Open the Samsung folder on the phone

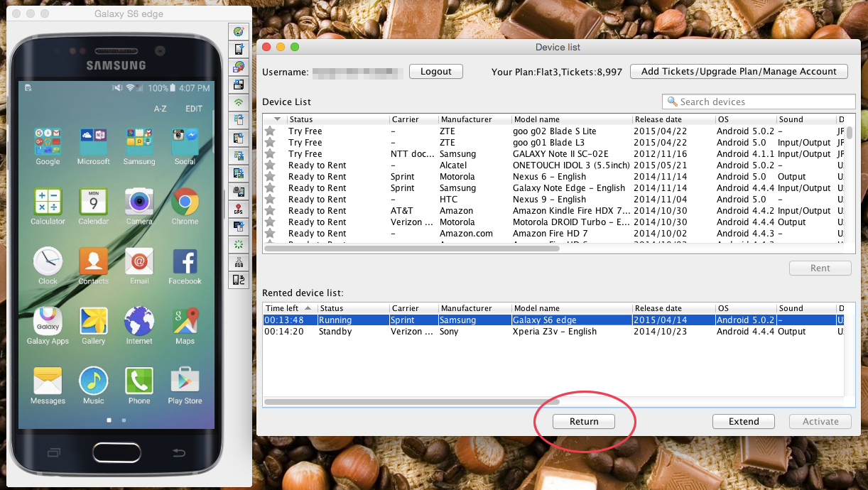pyautogui.click(x=139, y=146)
